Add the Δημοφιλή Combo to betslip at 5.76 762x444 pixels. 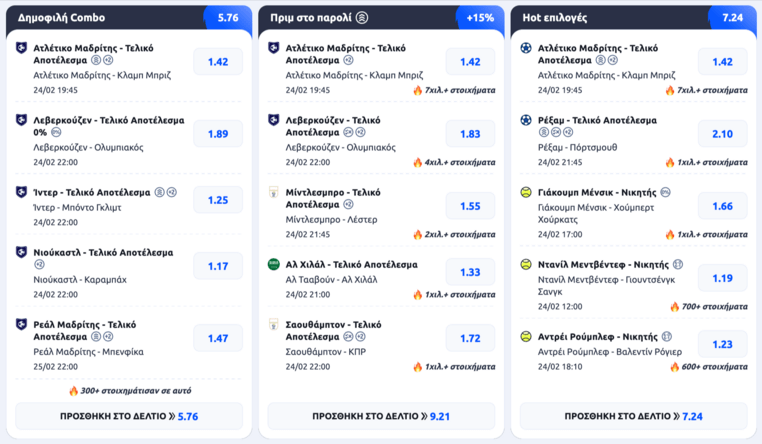(129, 416)
